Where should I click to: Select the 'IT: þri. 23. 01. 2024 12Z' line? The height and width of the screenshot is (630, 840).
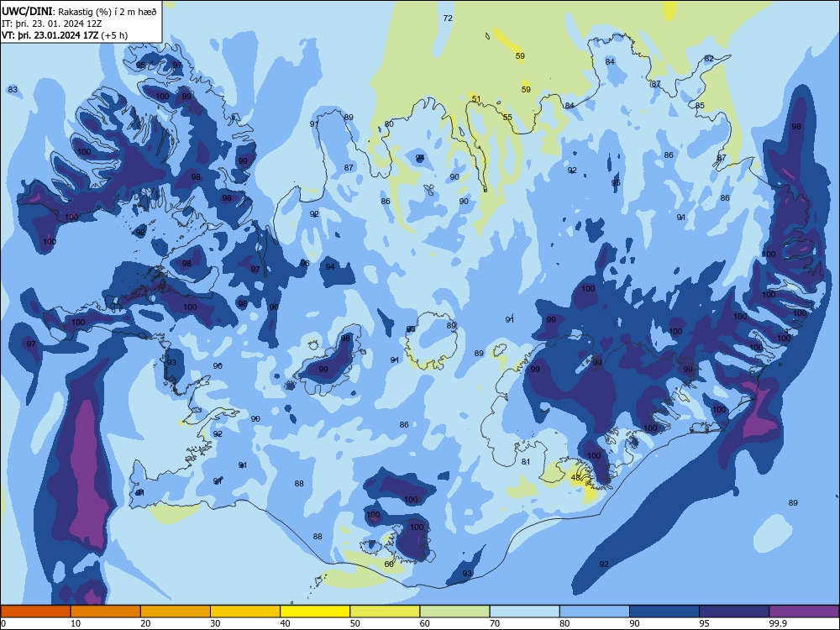(52, 24)
